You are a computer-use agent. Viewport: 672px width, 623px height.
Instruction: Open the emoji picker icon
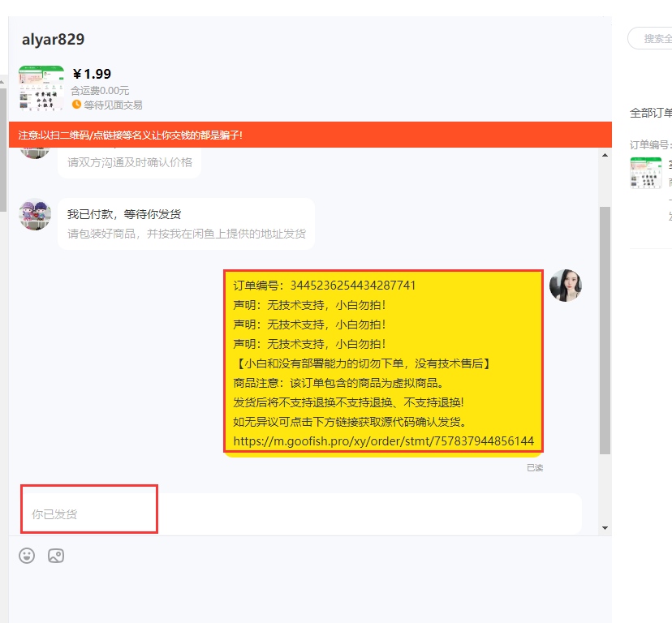tap(26, 556)
